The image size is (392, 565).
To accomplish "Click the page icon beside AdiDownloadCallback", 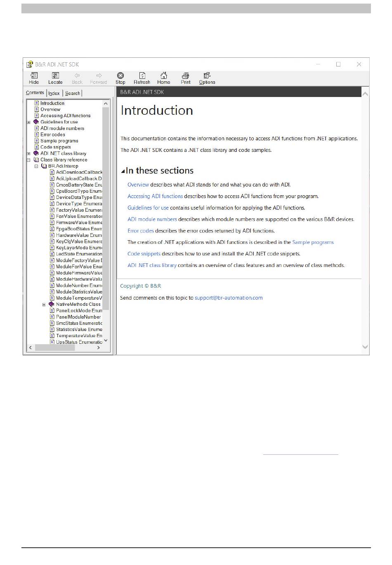I will [x=52, y=172].
